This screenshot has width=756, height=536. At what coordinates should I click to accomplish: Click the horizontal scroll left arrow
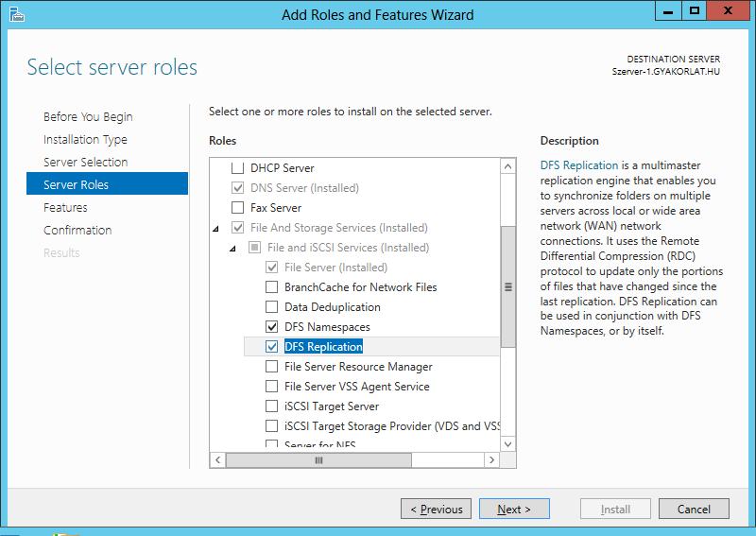218,459
